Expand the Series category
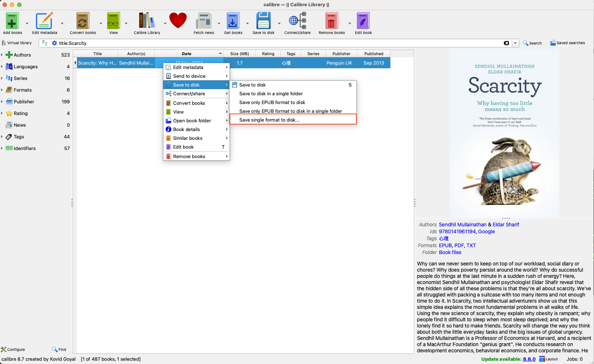594x364 pixels. pyautogui.click(x=2, y=78)
